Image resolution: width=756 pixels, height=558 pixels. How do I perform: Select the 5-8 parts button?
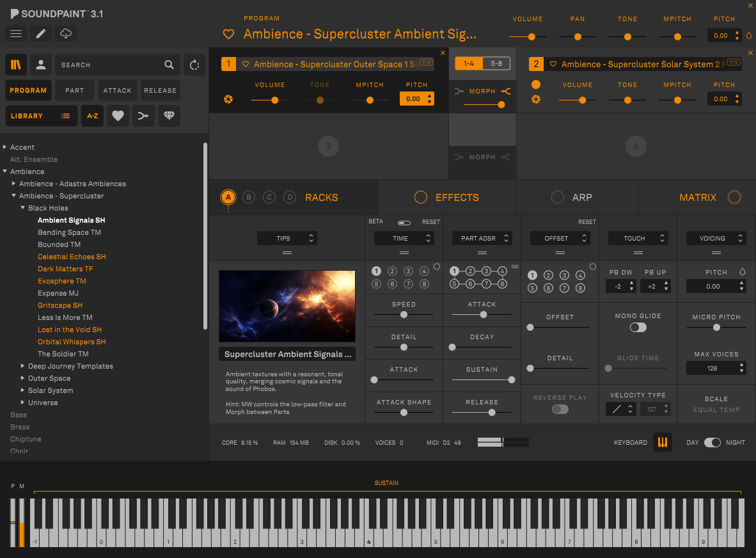(x=496, y=63)
